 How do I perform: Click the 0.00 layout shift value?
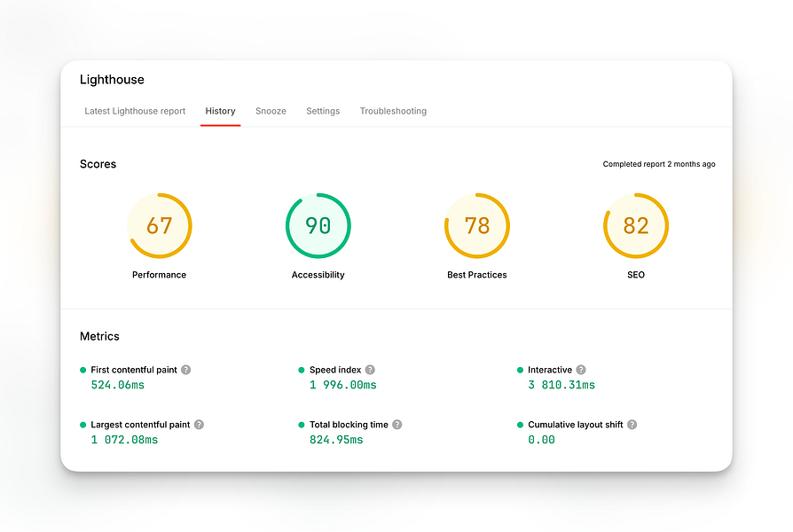(x=542, y=440)
